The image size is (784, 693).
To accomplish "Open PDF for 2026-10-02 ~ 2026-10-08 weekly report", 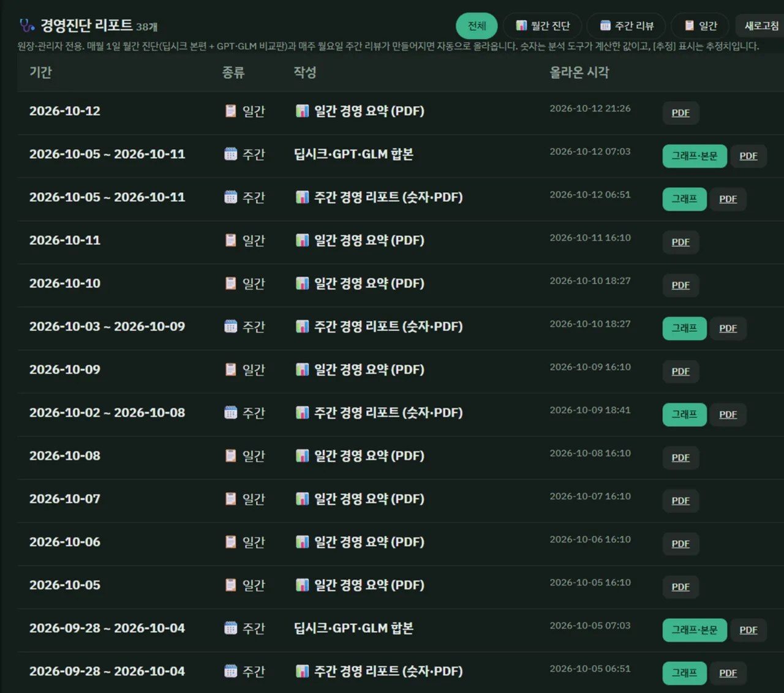I will [728, 414].
